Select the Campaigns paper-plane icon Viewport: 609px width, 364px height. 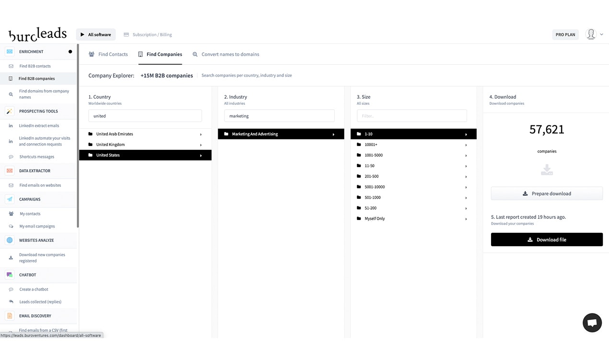click(x=10, y=199)
